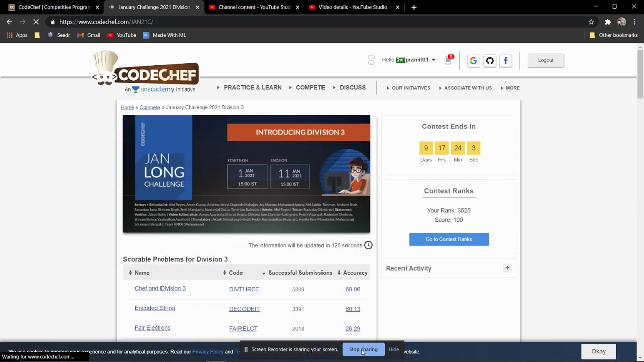Open the Compete breadcrumb link
Image resolution: width=644 pixels, height=362 pixels.
(150, 107)
